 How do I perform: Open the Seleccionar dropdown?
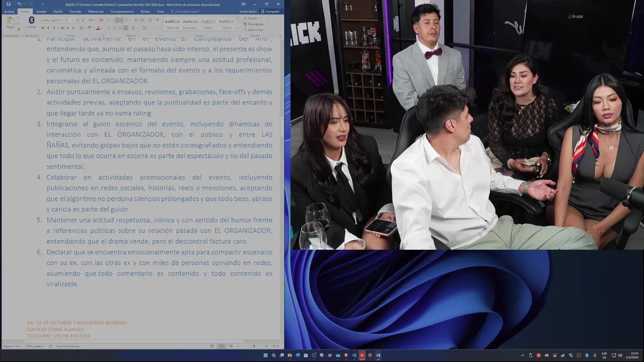point(255,30)
